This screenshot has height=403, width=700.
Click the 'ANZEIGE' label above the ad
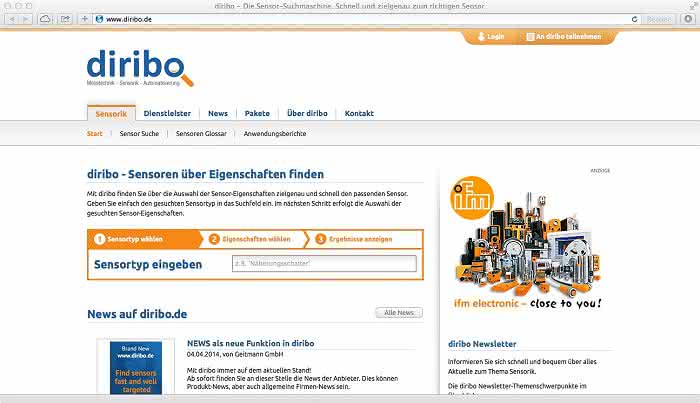600,171
